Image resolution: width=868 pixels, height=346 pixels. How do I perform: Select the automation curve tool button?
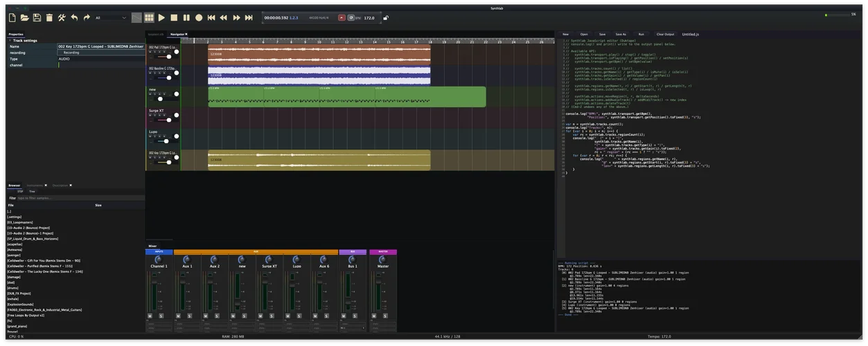pos(136,17)
